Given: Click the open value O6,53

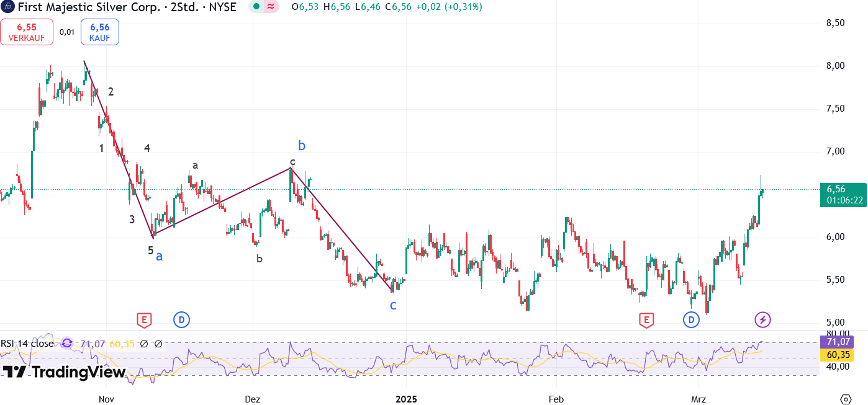Looking at the screenshot, I should point(305,7).
